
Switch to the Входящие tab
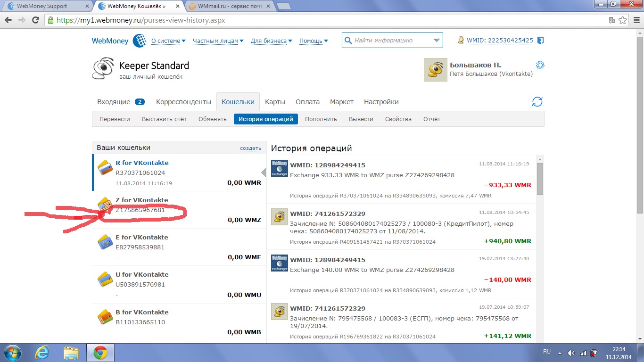tap(121, 102)
